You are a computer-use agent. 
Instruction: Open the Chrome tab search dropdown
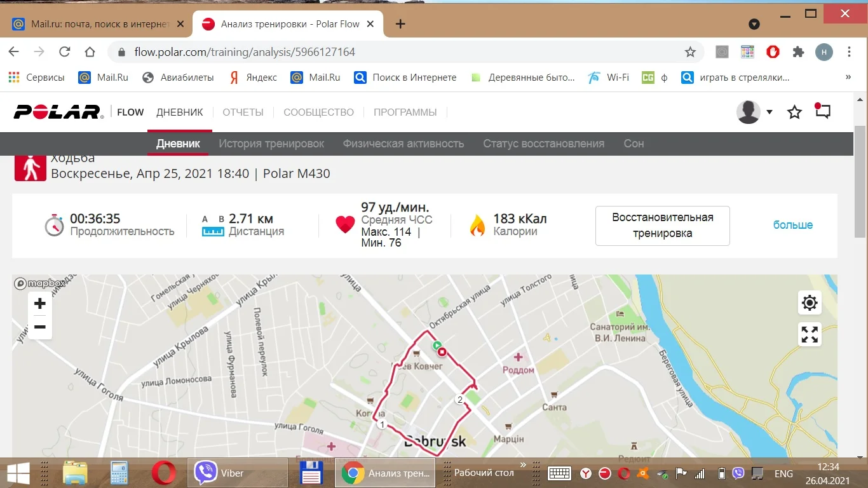pos(754,24)
